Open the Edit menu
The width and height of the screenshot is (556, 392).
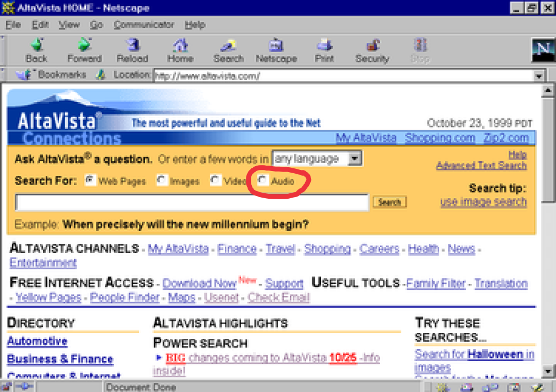coord(40,25)
